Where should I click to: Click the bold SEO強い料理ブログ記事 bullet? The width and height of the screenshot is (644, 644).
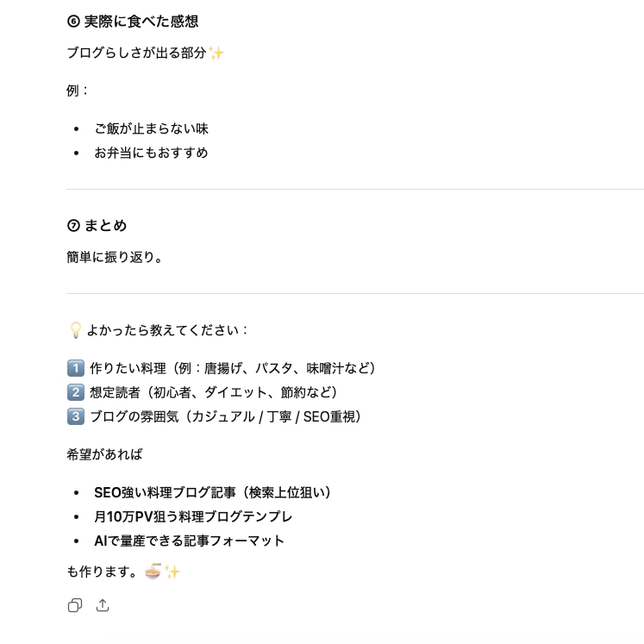point(213,492)
